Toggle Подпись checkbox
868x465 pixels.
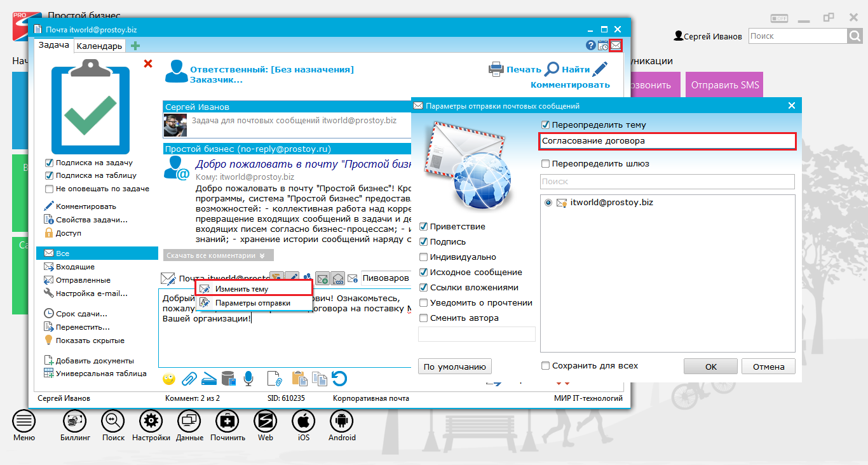click(x=423, y=242)
